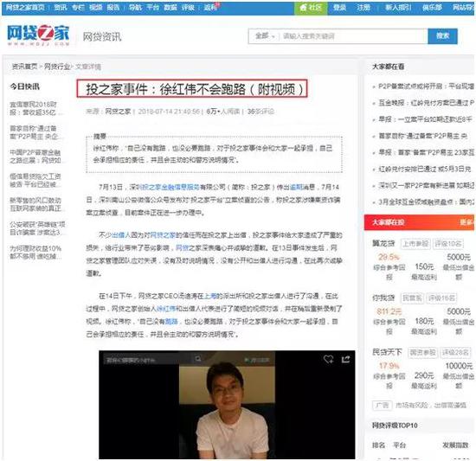Image resolution: width=476 pixels, height=461 pixels.
Task: Click the 注册 register link
Action: (363, 7)
